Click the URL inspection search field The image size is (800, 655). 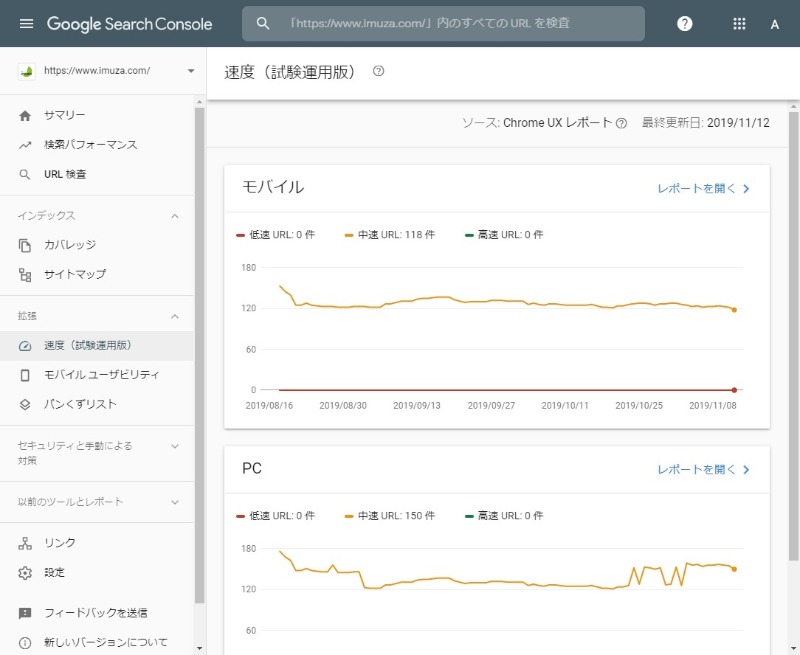pyautogui.click(x=443, y=23)
